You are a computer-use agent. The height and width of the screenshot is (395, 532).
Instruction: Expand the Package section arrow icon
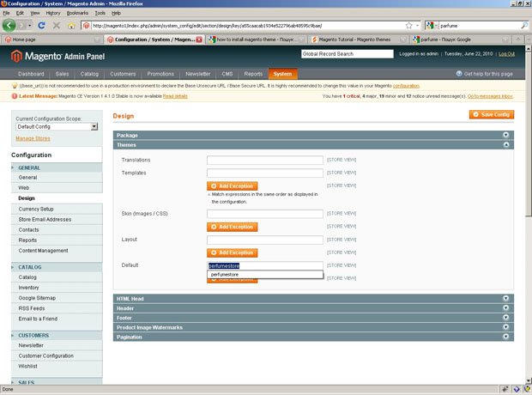pyautogui.click(x=506, y=135)
